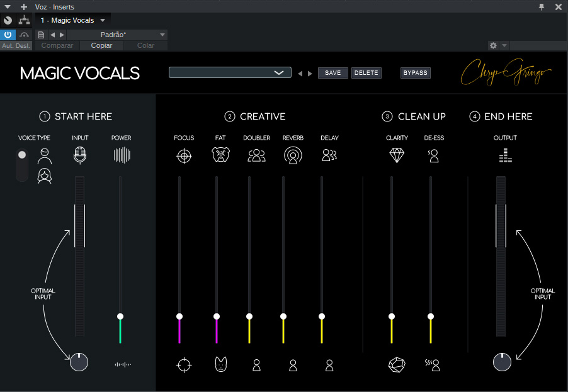
Task: Click the Power waveform icon
Action: 122,155
